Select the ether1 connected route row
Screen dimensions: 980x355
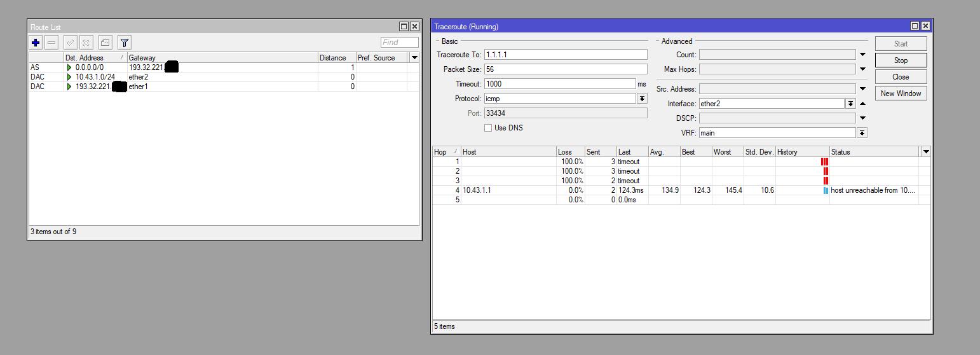(224, 86)
